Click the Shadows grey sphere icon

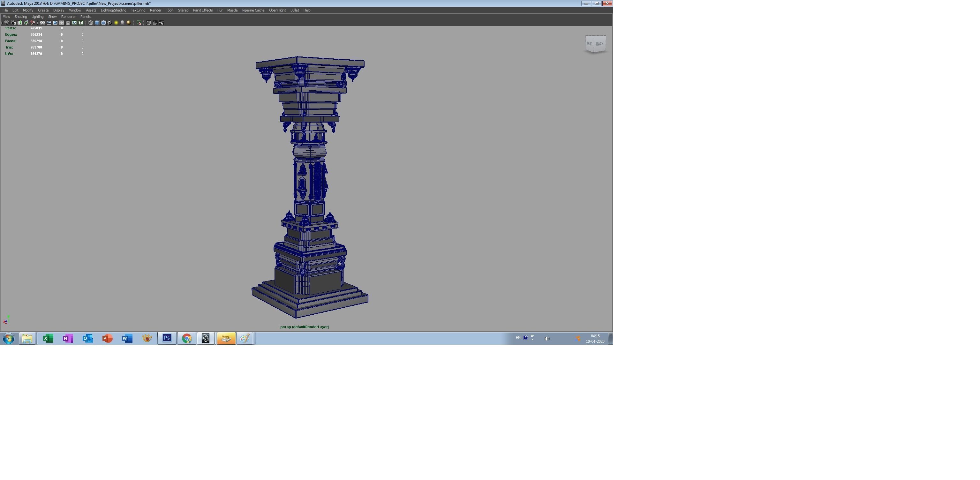point(123,23)
